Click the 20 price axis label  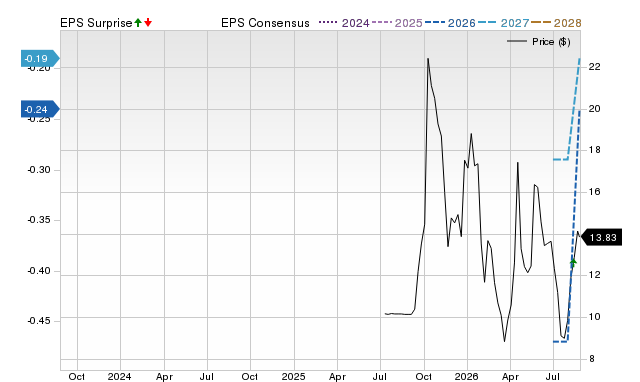click(x=595, y=109)
